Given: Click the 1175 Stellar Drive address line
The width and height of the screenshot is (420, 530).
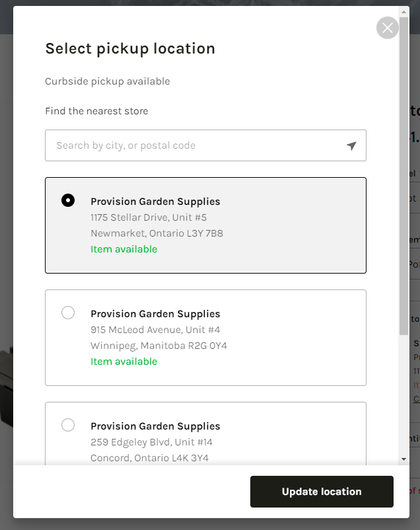Looking at the screenshot, I should click(149, 217).
